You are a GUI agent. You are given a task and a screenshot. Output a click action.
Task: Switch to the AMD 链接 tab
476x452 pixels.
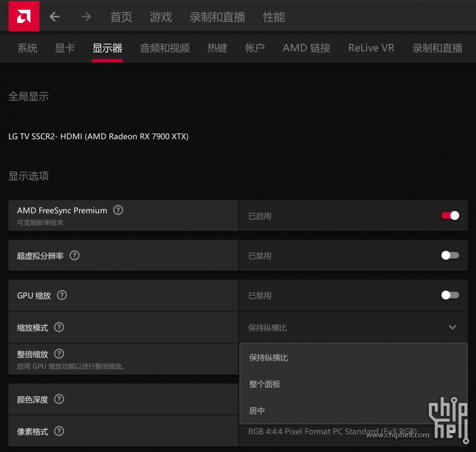click(307, 48)
